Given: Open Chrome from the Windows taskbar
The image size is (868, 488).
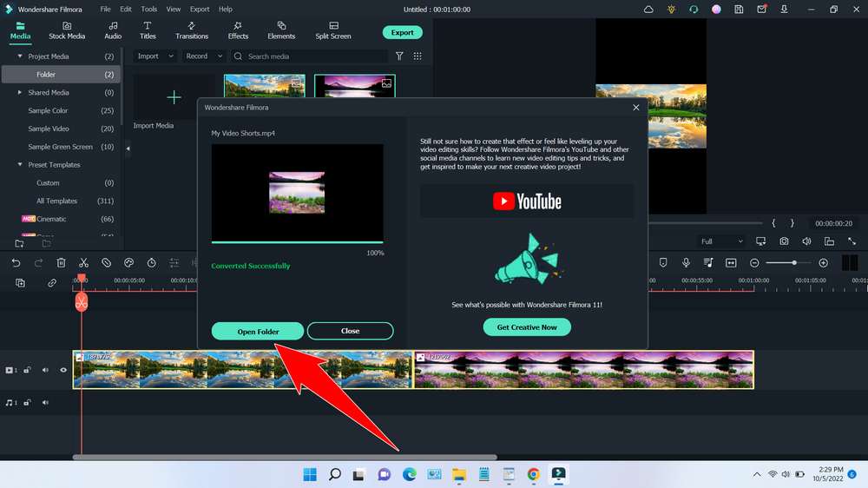Looking at the screenshot, I should 534,474.
